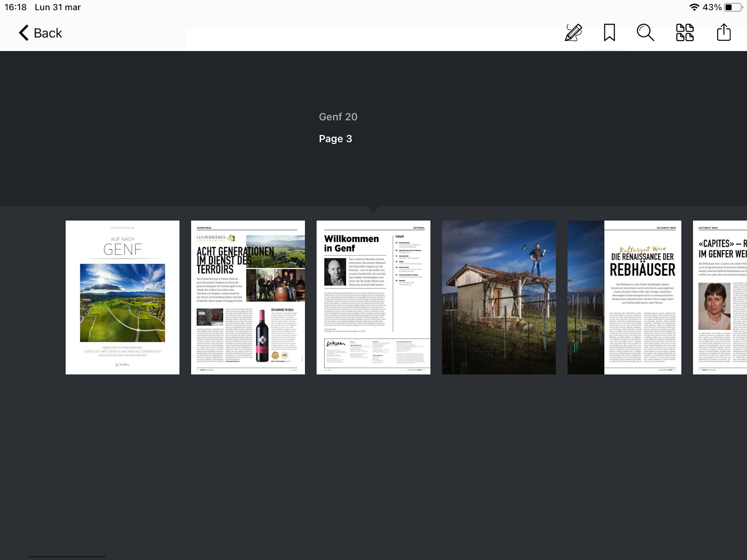Image resolution: width=747 pixels, height=560 pixels.
Task: Tap the 'Lun 31 mar' date in status bar
Action: pyautogui.click(x=58, y=7)
